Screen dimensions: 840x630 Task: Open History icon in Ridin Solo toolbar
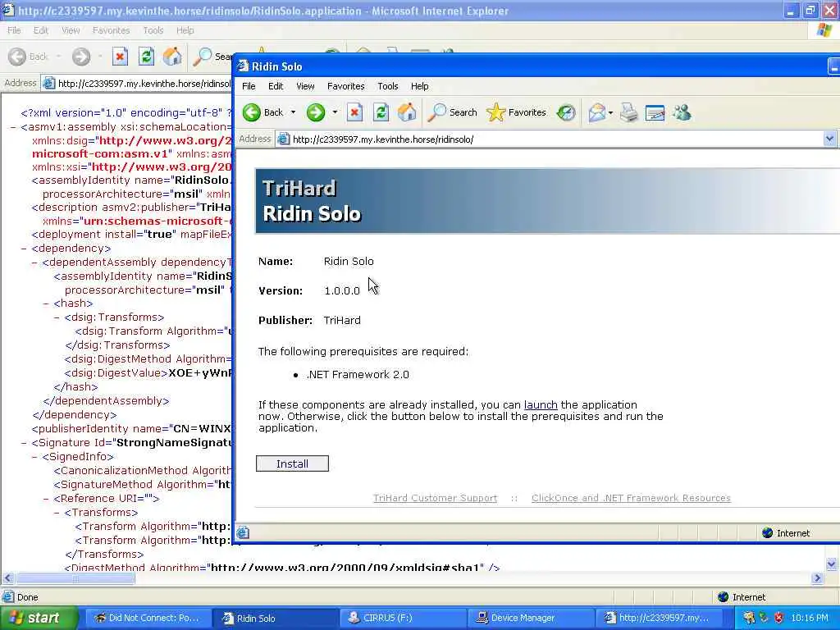[x=566, y=112]
